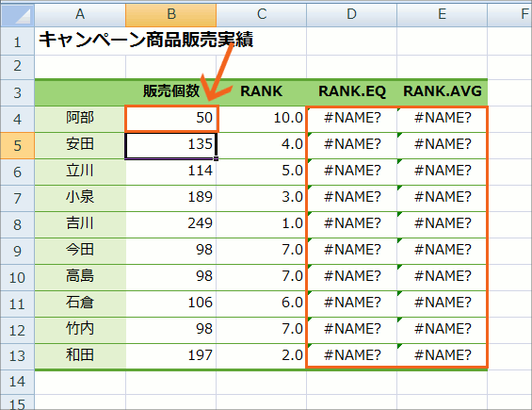The height and width of the screenshot is (410, 532).
Task: Click the title cell キャンペーン商品販売実績
Action: click(146, 40)
